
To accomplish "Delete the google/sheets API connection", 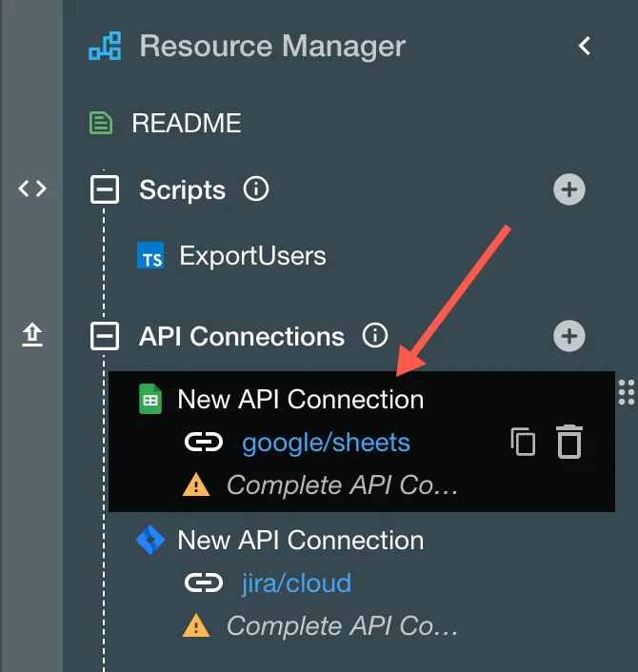I will tap(569, 442).
